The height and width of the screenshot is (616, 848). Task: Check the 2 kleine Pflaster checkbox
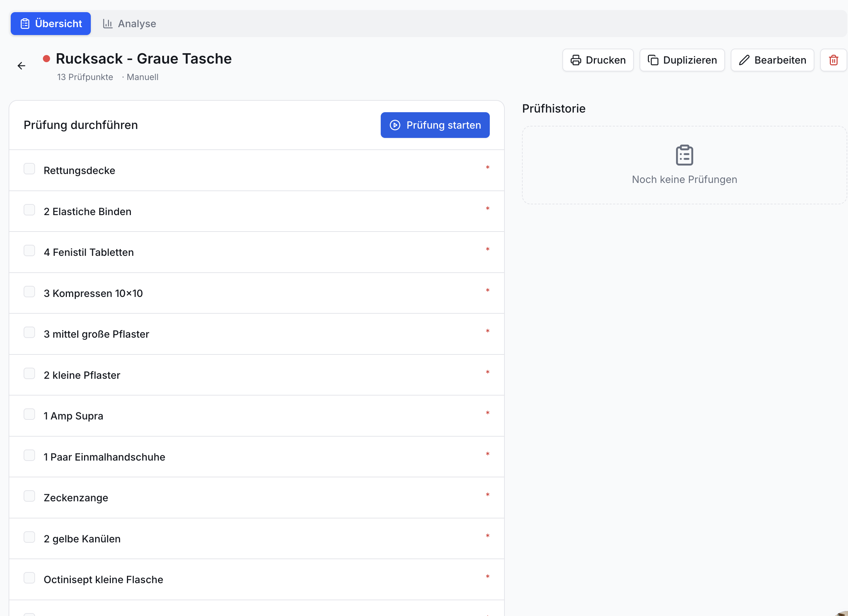[x=29, y=373]
